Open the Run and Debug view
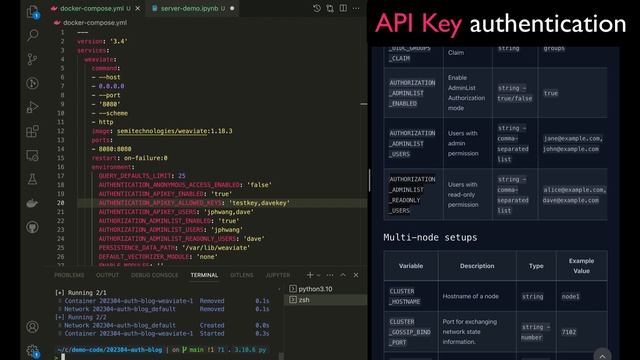 click(x=33, y=107)
